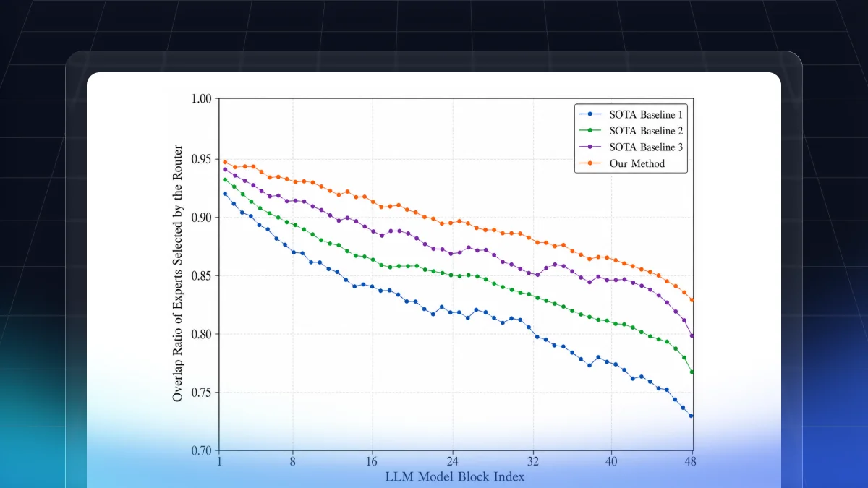
Task: Click the blue Baseline 1 point at block 48
Action: (x=692, y=416)
